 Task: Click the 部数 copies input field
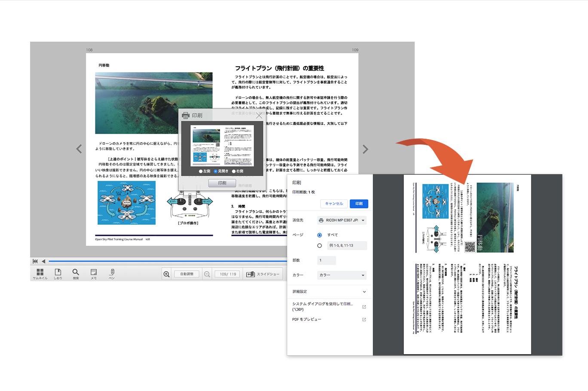tap(327, 260)
